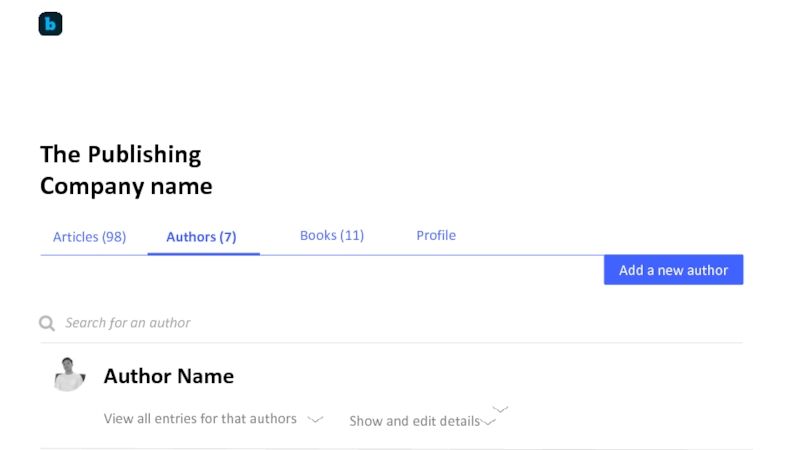Click upper chevron above Show and edit details arrow
The image size is (800, 450).
[x=501, y=409]
